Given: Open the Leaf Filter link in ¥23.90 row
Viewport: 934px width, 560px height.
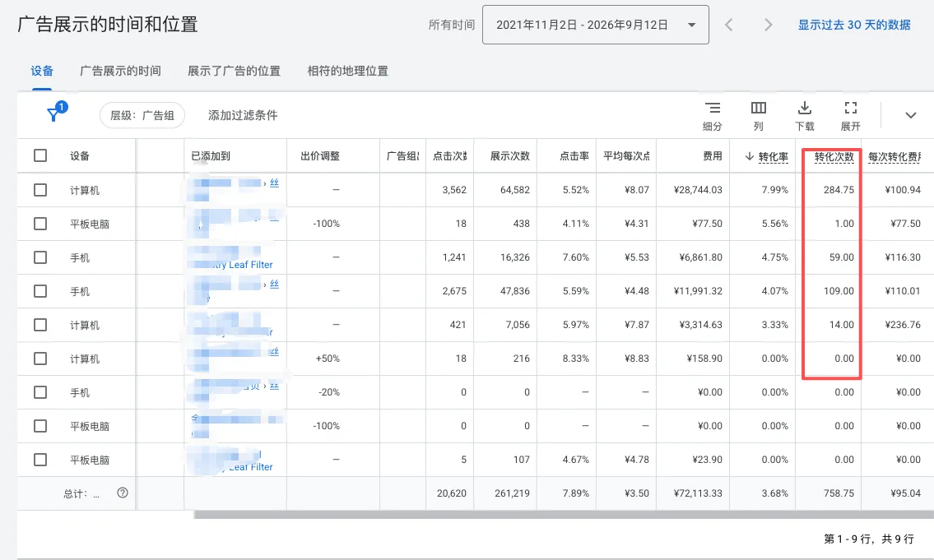Looking at the screenshot, I should click(250, 467).
